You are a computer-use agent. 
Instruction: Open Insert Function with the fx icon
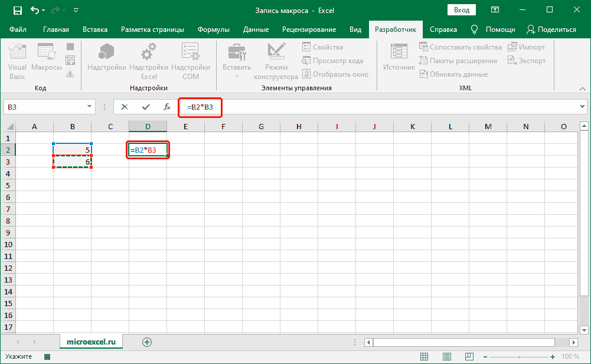(167, 107)
